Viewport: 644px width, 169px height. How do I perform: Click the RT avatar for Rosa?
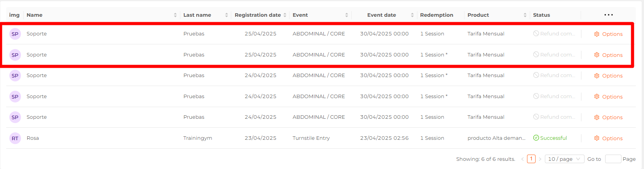pyautogui.click(x=15, y=138)
